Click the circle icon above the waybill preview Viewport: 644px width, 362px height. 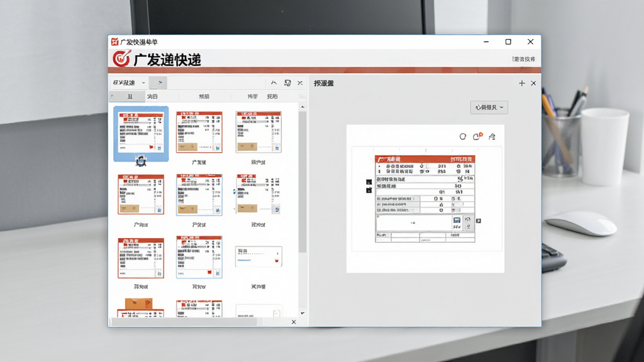tap(463, 136)
